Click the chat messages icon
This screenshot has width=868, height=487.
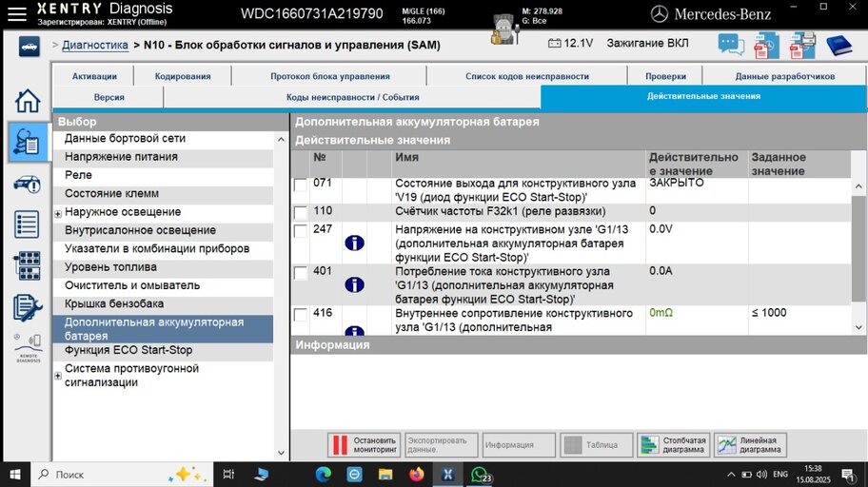pyautogui.click(x=731, y=45)
